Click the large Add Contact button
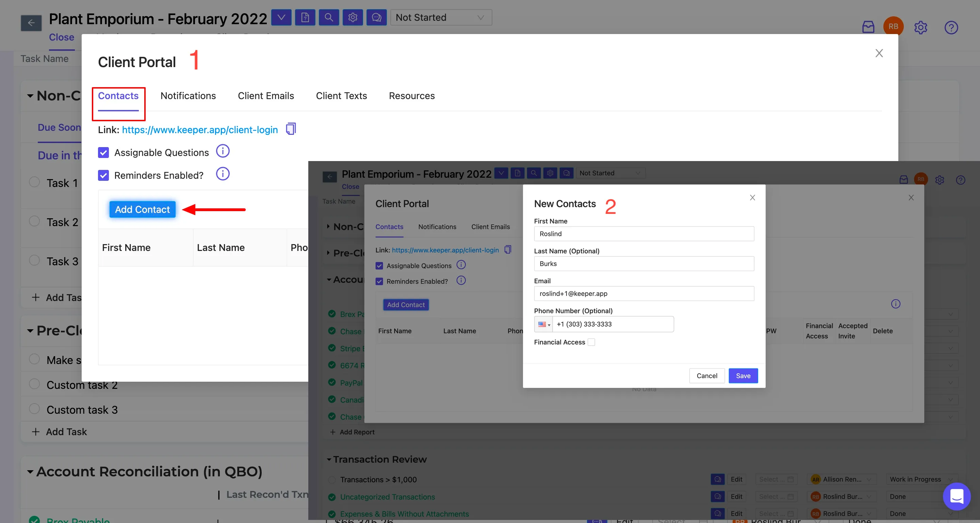 (x=142, y=209)
